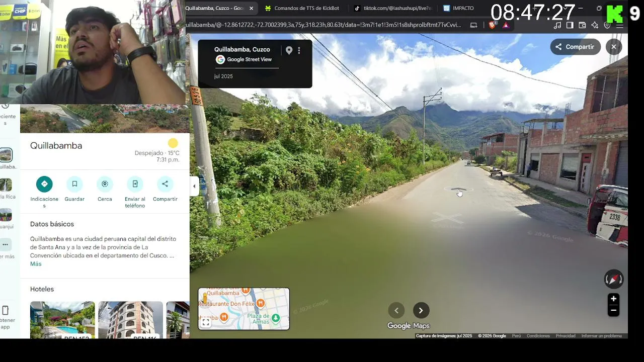Share Quillabamba from the side panel
This screenshot has width=644, height=362.
coord(165,184)
